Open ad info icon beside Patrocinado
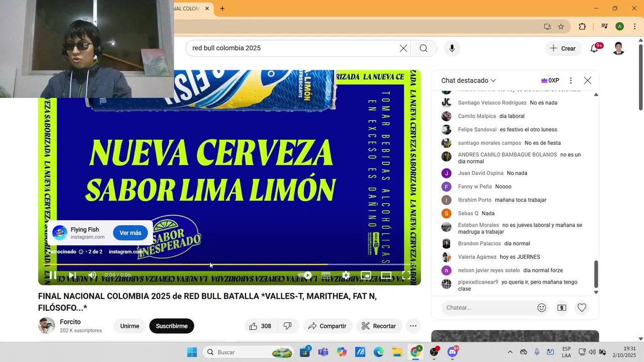 point(81,251)
